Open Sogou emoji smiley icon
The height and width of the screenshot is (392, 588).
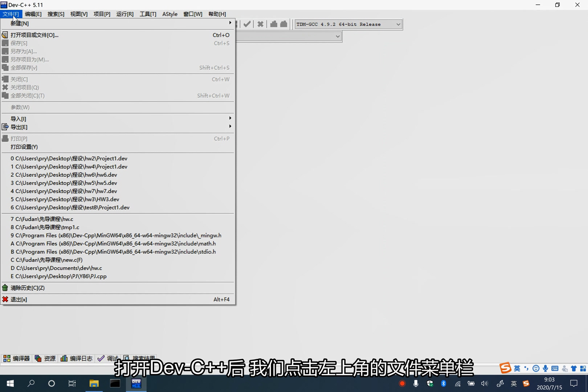[x=536, y=368]
